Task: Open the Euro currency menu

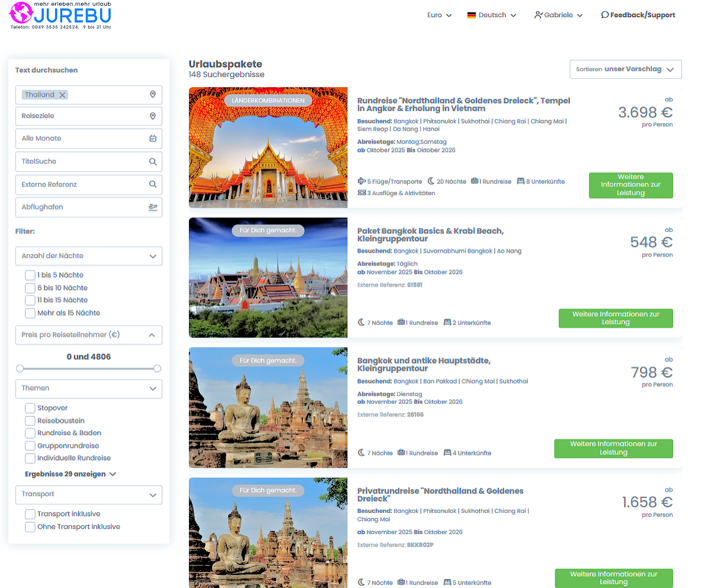Action: click(x=439, y=15)
